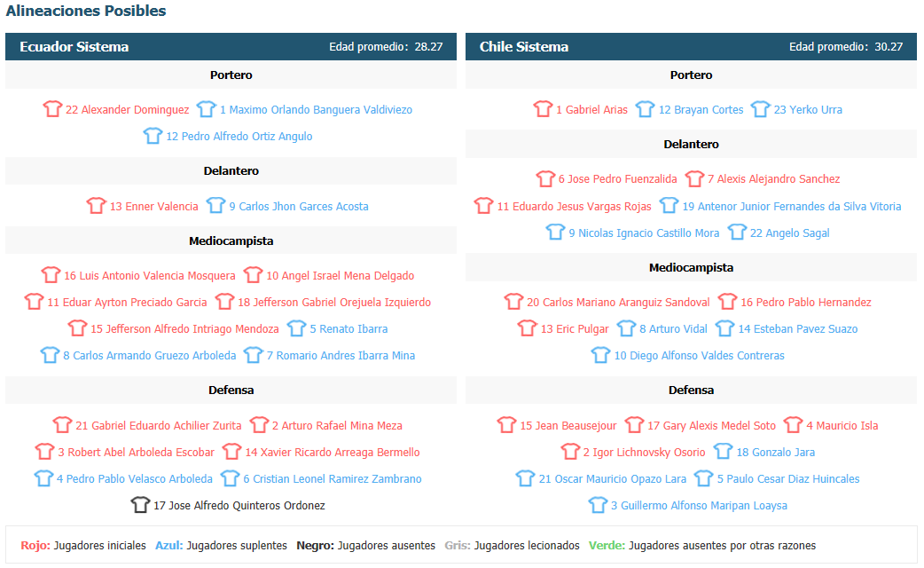Click blue jersey icon beside Maximo Orlando Banguera
The width and height of the screenshot is (924, 568).
point(207,109)
